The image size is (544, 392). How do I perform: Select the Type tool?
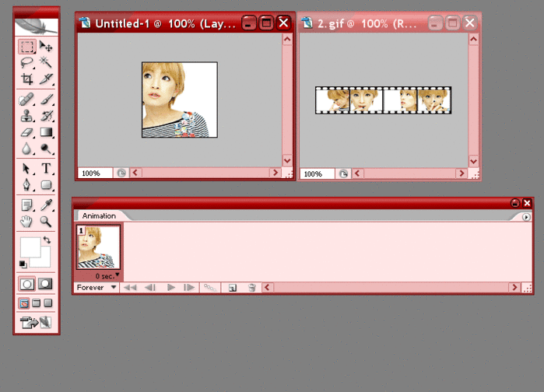(x=46, y=169)
